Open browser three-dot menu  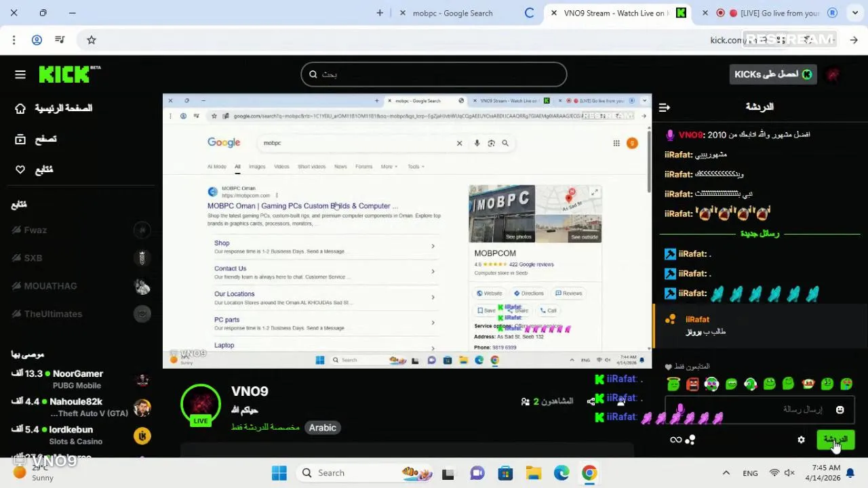point(14,40)
